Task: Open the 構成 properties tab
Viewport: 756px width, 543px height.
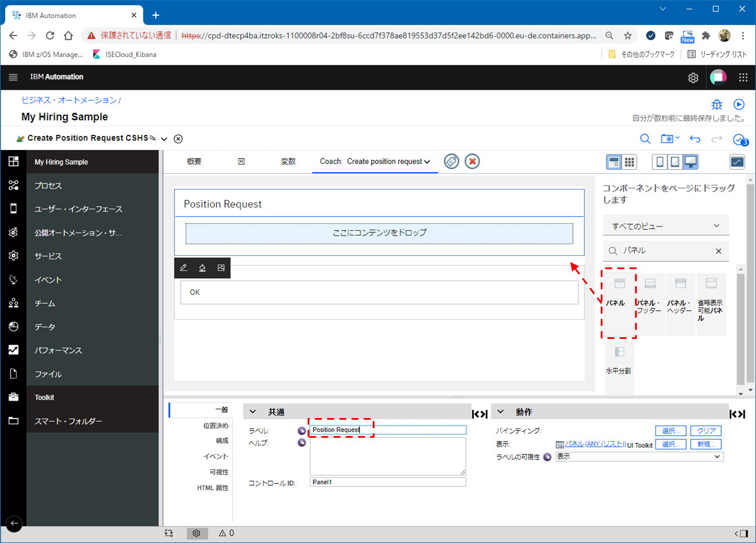Action: (222, 441)
